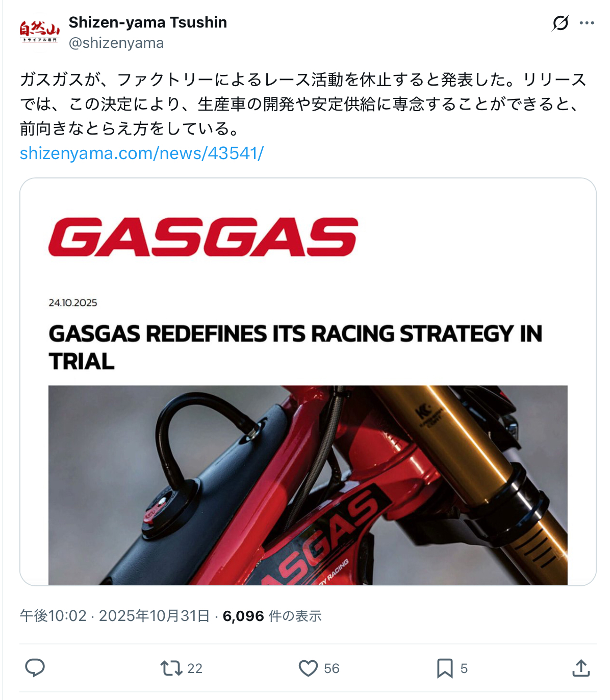The width and height of the screenshot is (610, 700).
Task: Like the post with the heart icon
Action: click(308, 668)
